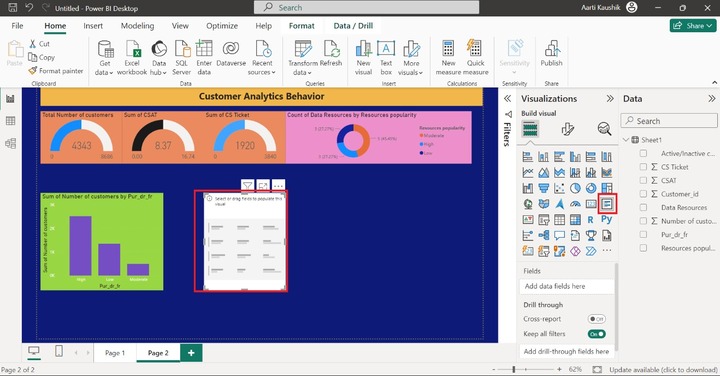The image size is (720, 376).
Task: Select the treemap visual icon
Action: coord(607,188)
